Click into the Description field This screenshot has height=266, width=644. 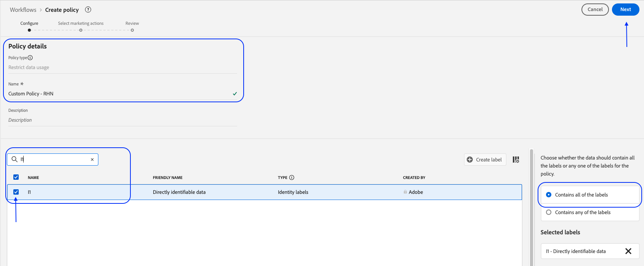click(123, 120)
